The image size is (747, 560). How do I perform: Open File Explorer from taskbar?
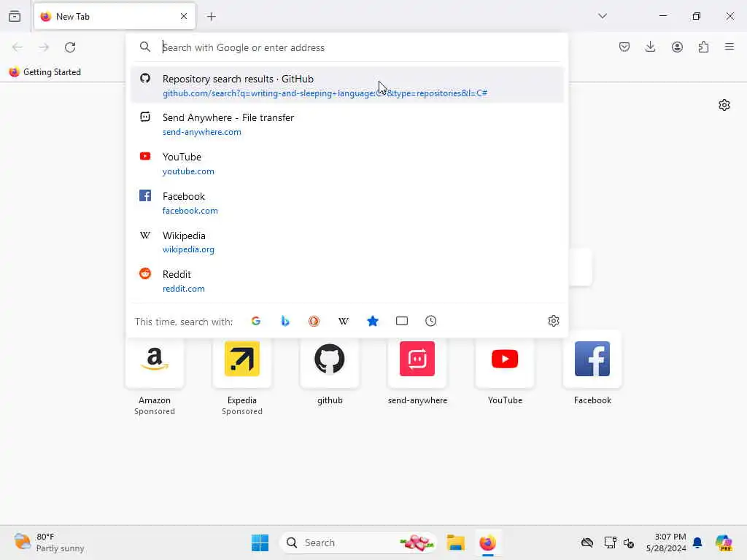tap(455, 542)
